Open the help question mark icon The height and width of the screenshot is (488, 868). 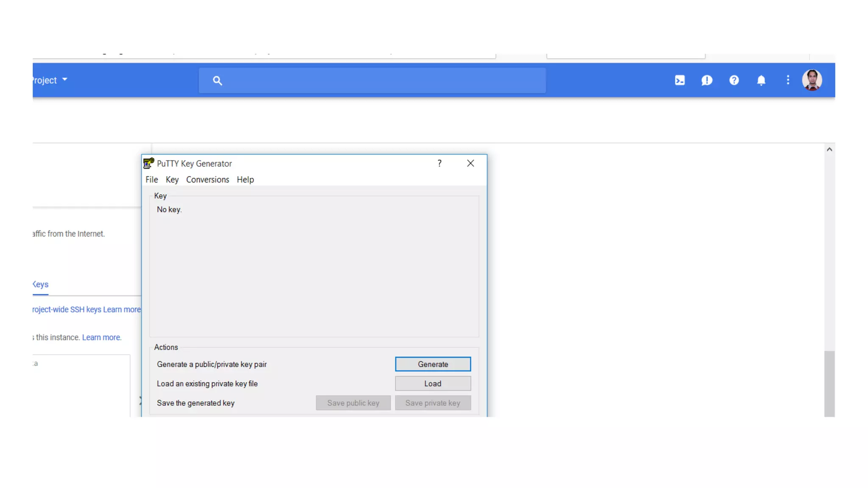point(734,80)
